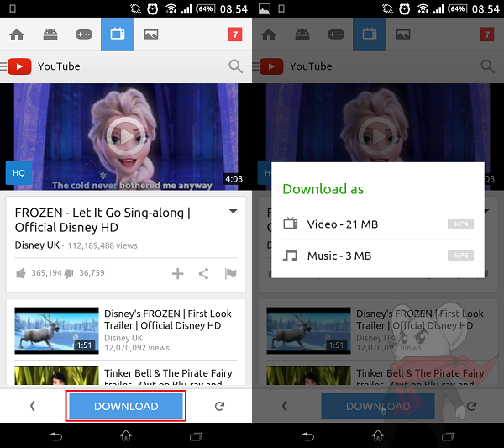Tap Wi-Fi icon in left status bar
The width and height of the screenshot is (504, 448).
pyautogui.click(x=171, y=8)
